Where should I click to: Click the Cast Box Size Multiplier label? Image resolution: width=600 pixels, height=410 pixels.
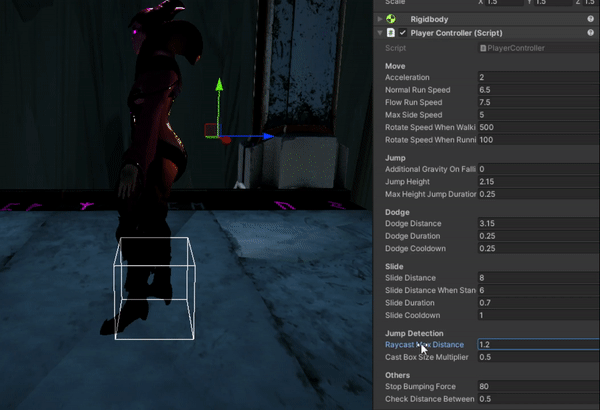(427, 357)
